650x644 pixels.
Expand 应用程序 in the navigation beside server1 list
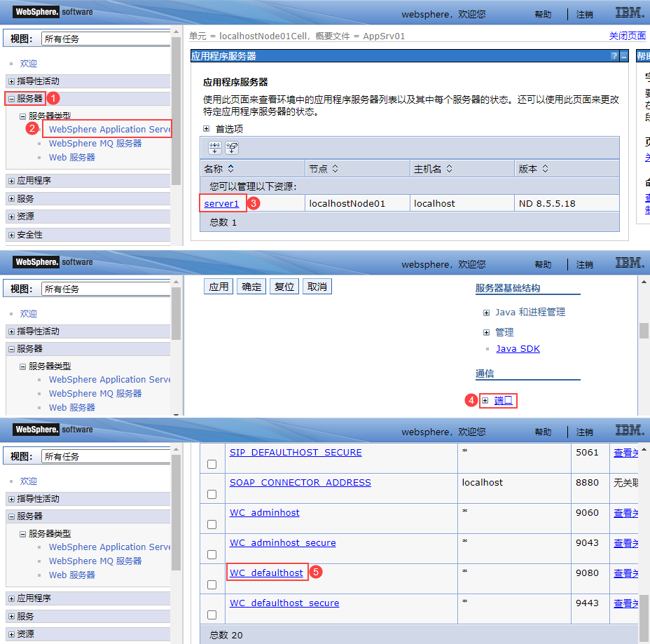[x=12, y=181]
